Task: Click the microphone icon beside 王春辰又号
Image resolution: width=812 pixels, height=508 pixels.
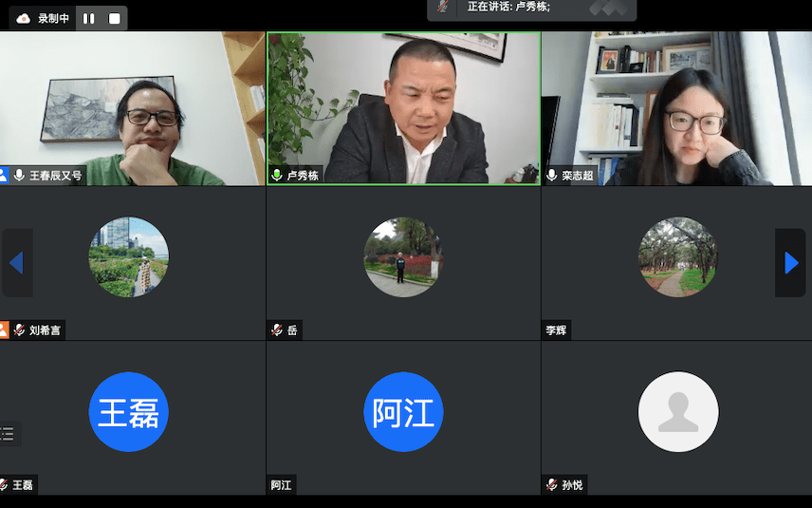Action: 19,176
